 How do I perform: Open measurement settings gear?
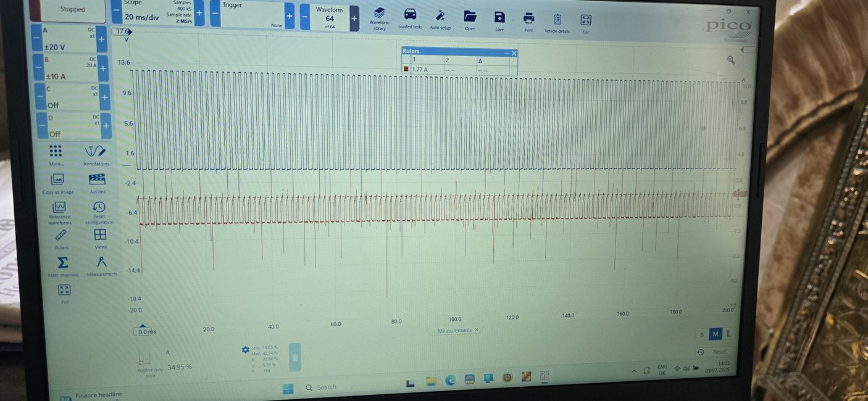(x=246, y=350)
